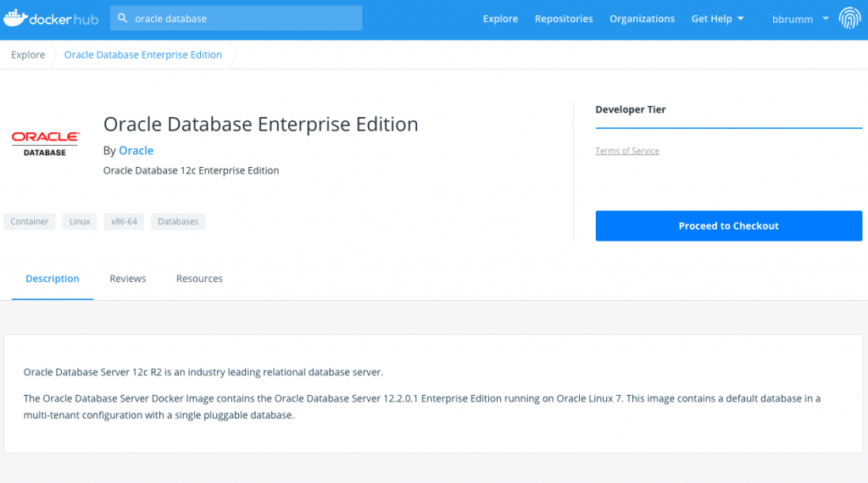Expand the bbrumm account dropdown
This screenshot has height=483, width=868.
pyautogui.click(x=800, y=19)
